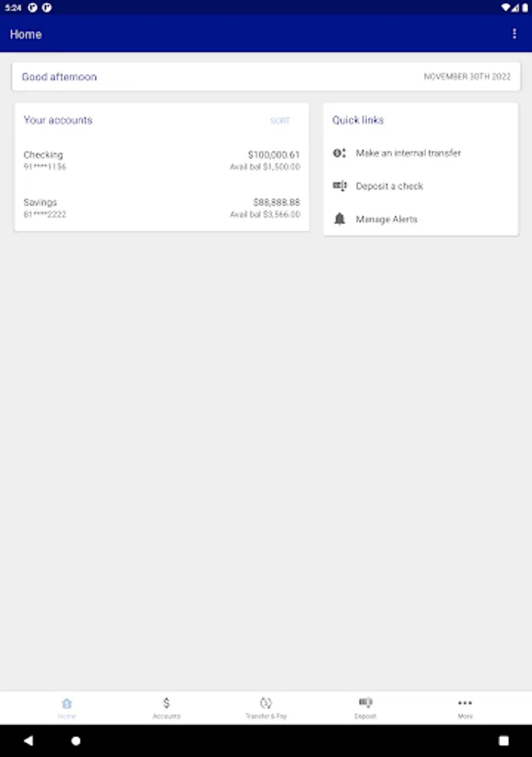Screen dimensions: 532x757
Task: Tap the More dots icon
Action: coord(465,702)
